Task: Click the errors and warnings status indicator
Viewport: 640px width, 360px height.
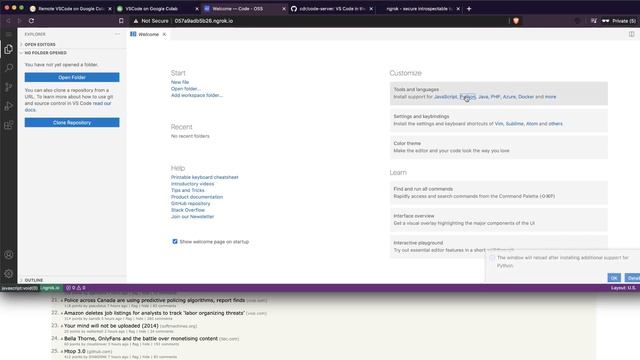Action: coord(76,288)
